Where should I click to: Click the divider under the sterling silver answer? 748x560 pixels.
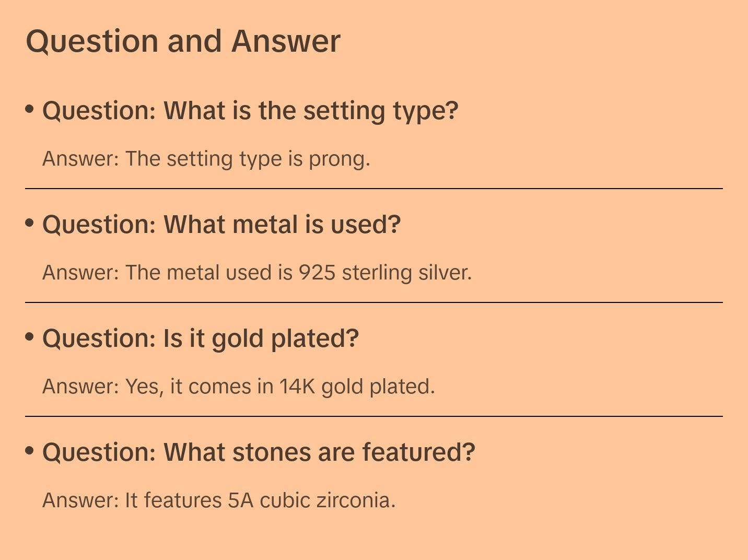[374, 302]
